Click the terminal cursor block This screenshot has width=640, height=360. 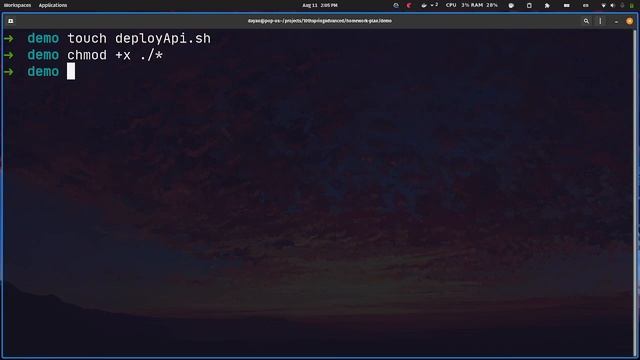71,71
